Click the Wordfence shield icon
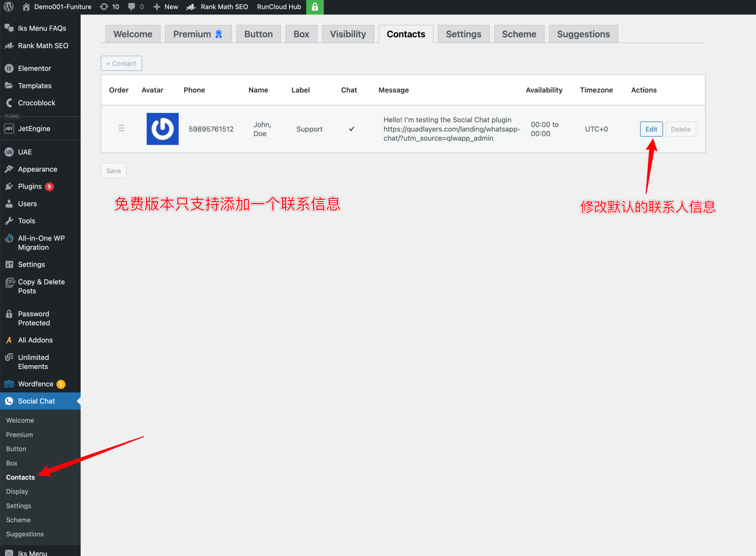 coord(9,384)
